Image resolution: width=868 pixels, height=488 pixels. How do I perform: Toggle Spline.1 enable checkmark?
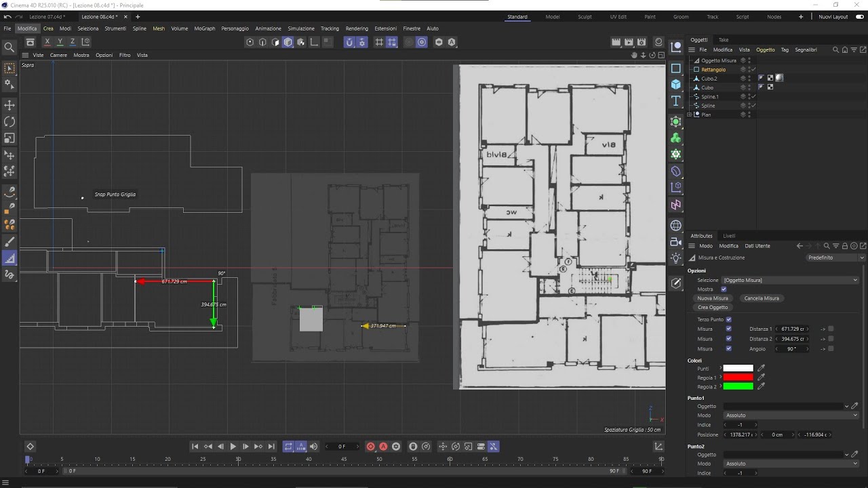point(753,96)
